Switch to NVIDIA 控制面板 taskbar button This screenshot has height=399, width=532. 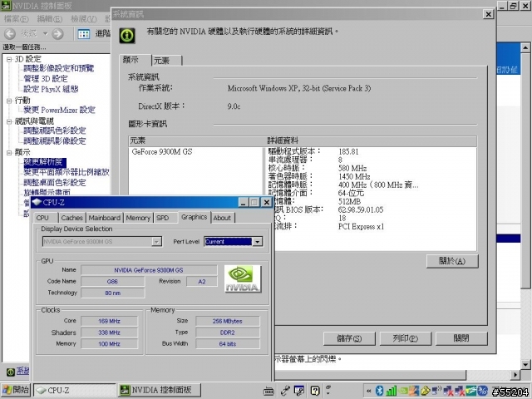point(159,390)
